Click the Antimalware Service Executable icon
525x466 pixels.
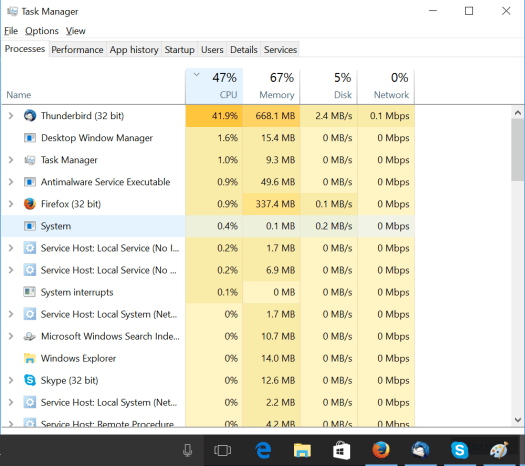tap(30, 182)
